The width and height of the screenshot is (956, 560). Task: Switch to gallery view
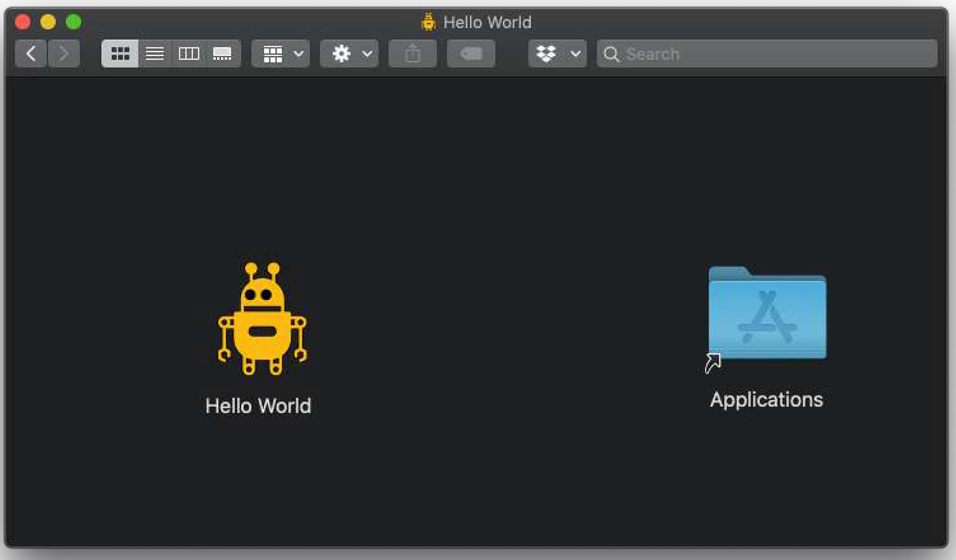tap(222, 54)
